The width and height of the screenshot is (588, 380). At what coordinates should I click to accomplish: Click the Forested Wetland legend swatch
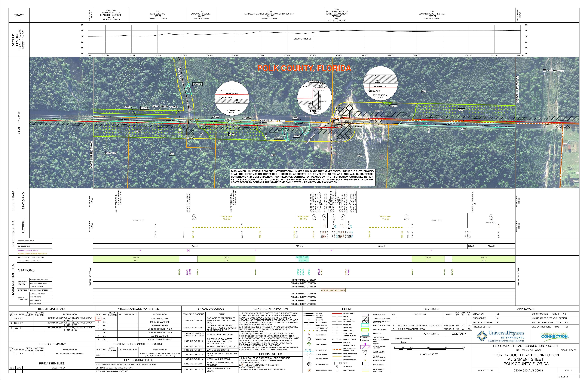pos(365,329)
